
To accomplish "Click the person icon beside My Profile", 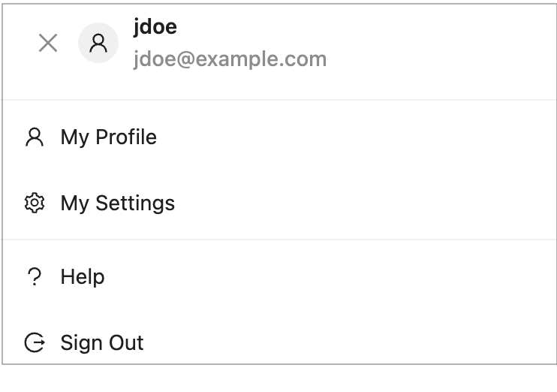I will click(35, 137).
